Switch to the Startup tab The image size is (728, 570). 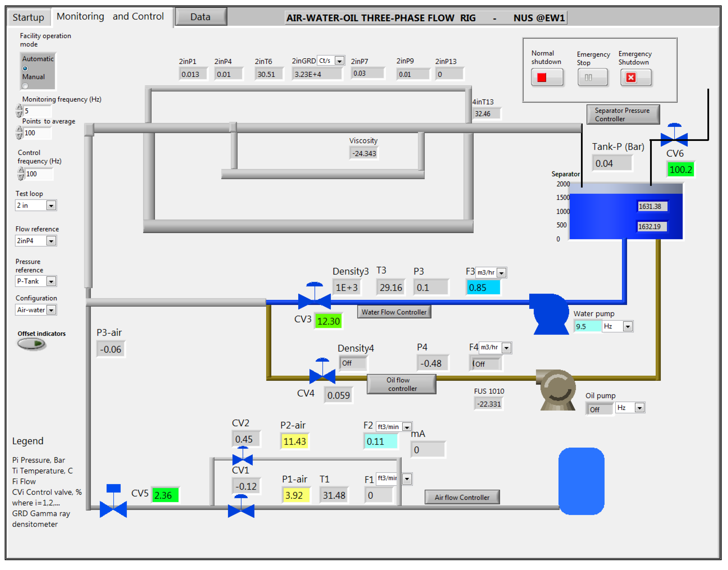point(28,17)
